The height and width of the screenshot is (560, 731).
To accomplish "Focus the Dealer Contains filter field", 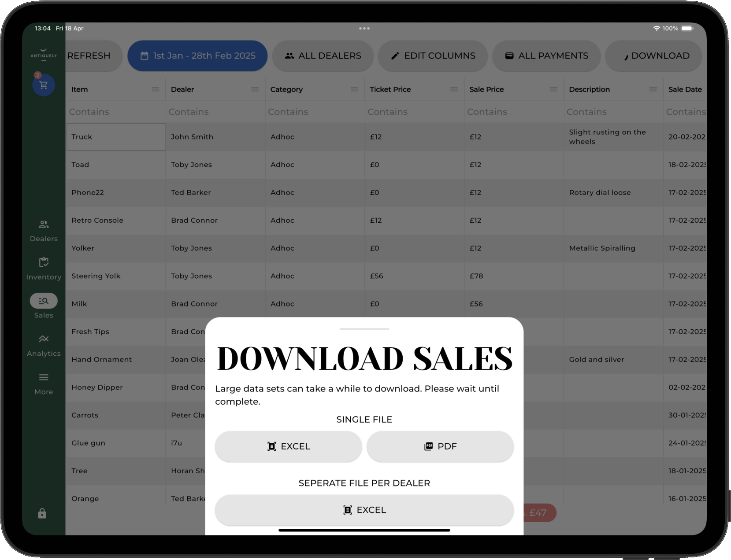I will tap(215, 112).
